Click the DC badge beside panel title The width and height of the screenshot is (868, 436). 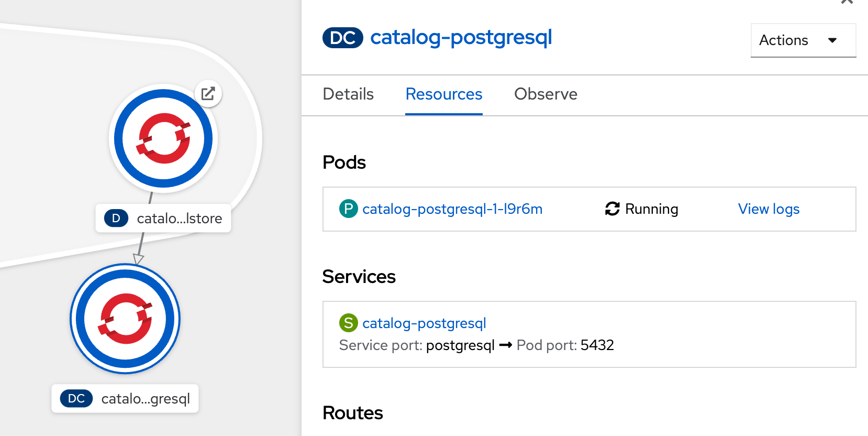tap(343, 38)
